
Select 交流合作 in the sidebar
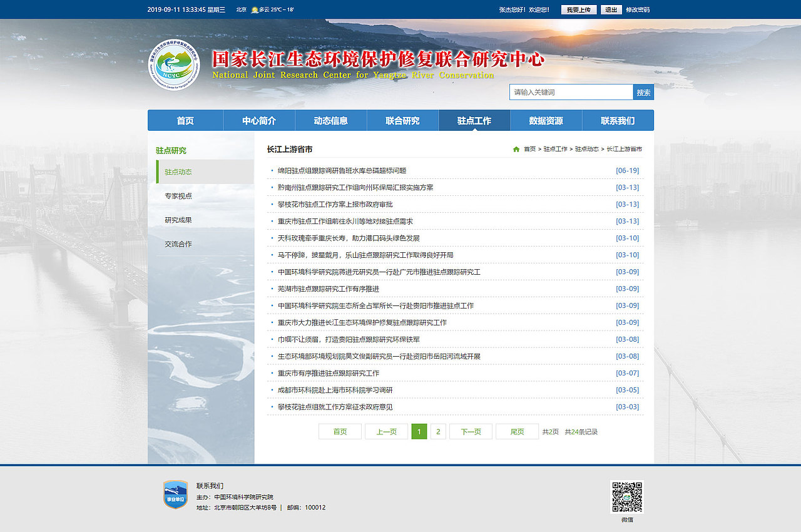(x=177, y=244)
